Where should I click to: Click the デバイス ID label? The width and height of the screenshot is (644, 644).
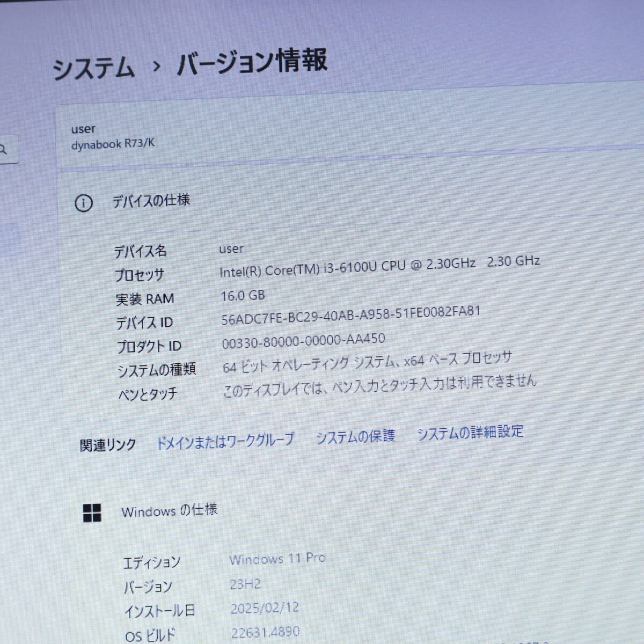click(x=145, y=323)
